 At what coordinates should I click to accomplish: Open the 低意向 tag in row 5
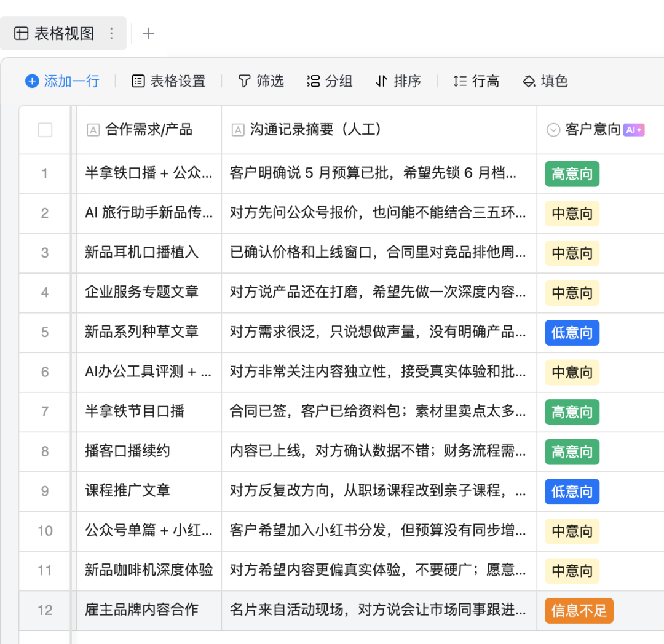coord(572,333)
